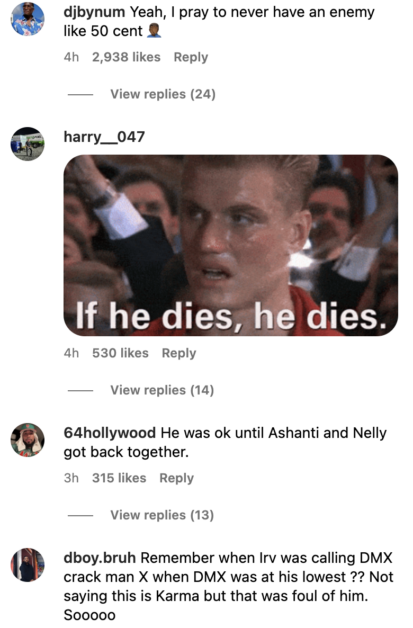Open the harry__047 username link

tap(104, 137)
